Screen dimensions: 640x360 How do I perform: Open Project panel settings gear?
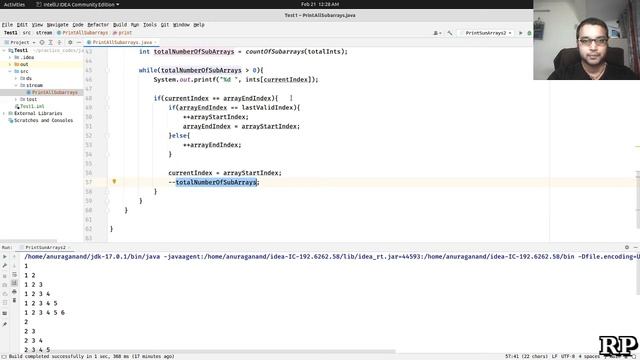click(x=70, y=42)
